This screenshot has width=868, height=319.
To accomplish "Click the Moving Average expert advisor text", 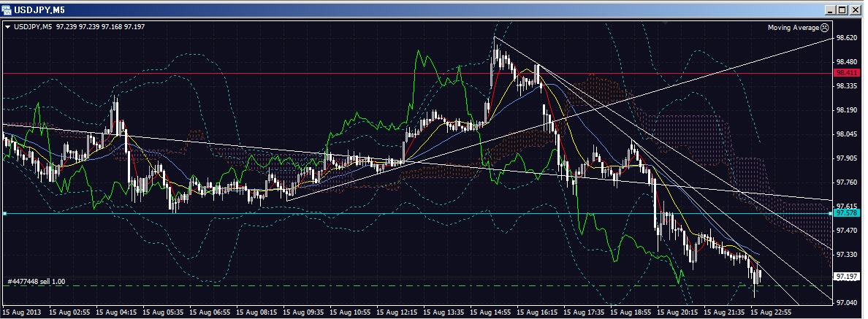I will click(x=793, y=28).
